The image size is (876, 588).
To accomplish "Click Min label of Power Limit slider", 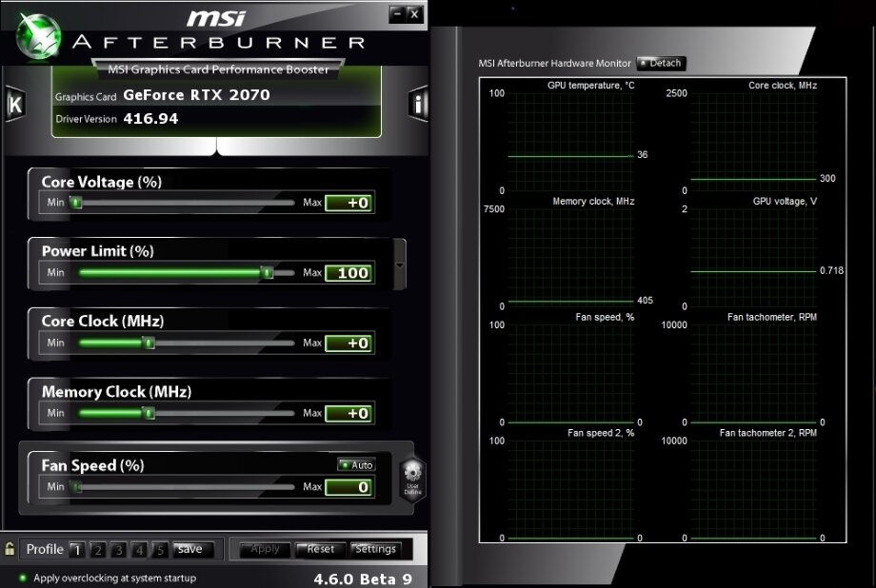I will point(55,272).
